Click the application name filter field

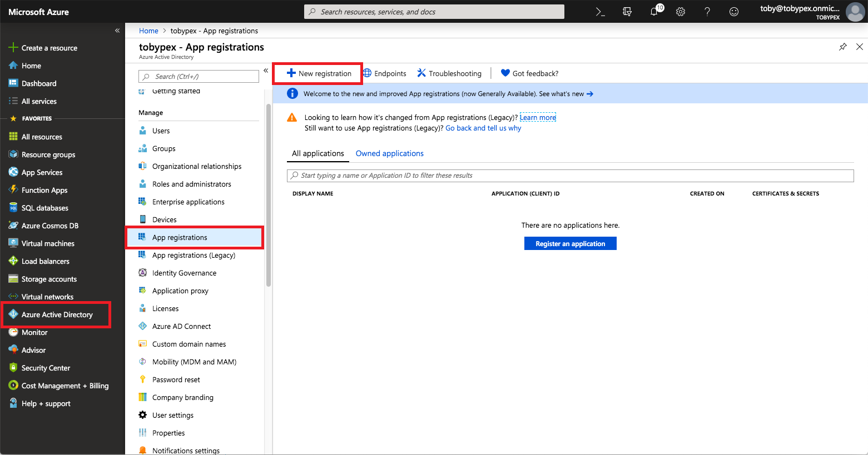pos(570,176)
